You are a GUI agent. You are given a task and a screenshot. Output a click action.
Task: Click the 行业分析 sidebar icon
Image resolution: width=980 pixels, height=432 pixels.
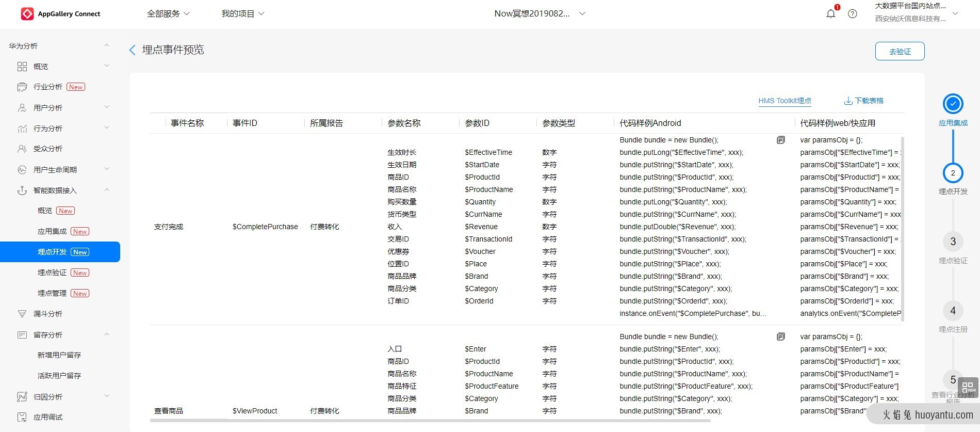[x=22, y=87]
